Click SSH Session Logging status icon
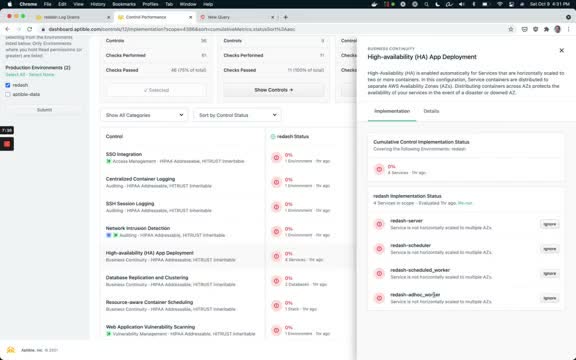The width and height of the screenshot is (576, 360). point(276,207)
